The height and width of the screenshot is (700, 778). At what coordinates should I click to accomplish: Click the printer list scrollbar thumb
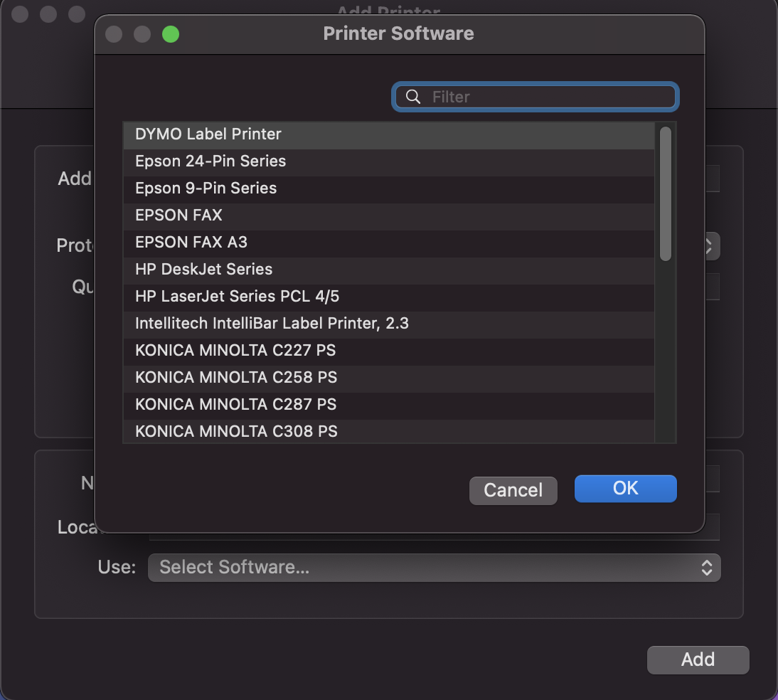coord(666,193)
